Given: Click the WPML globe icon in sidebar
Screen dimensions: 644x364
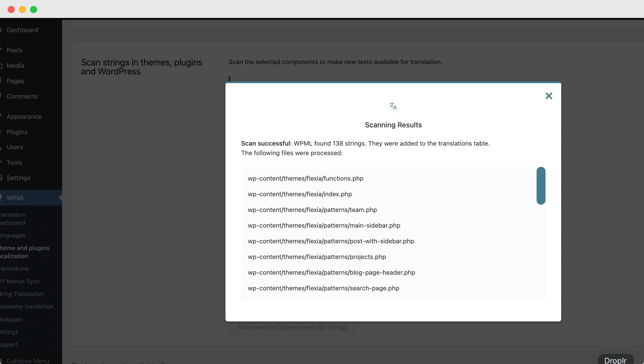Looking at the screenshot, I should [2, 198].
